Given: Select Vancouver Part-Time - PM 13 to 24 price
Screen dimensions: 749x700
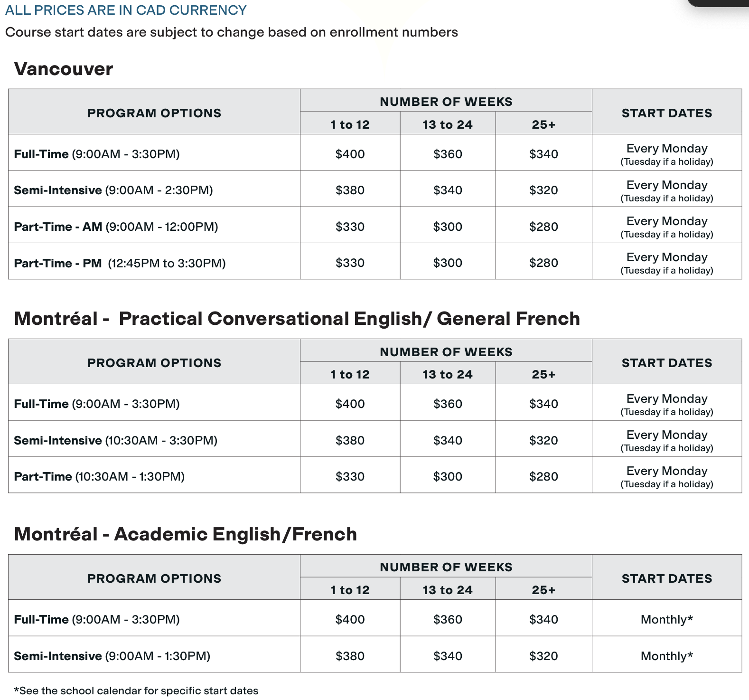Looking at the screenshot, I should [x=447, y=263].
